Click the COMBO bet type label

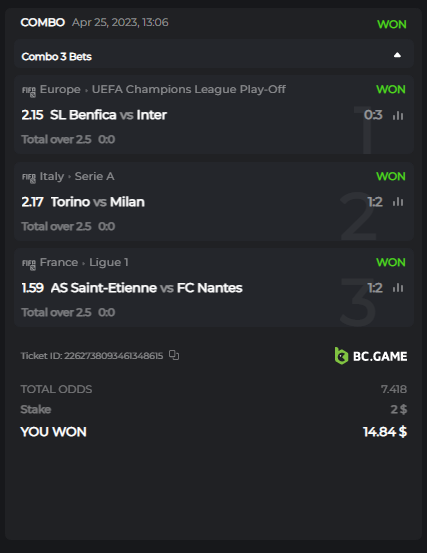click(43, 22)
